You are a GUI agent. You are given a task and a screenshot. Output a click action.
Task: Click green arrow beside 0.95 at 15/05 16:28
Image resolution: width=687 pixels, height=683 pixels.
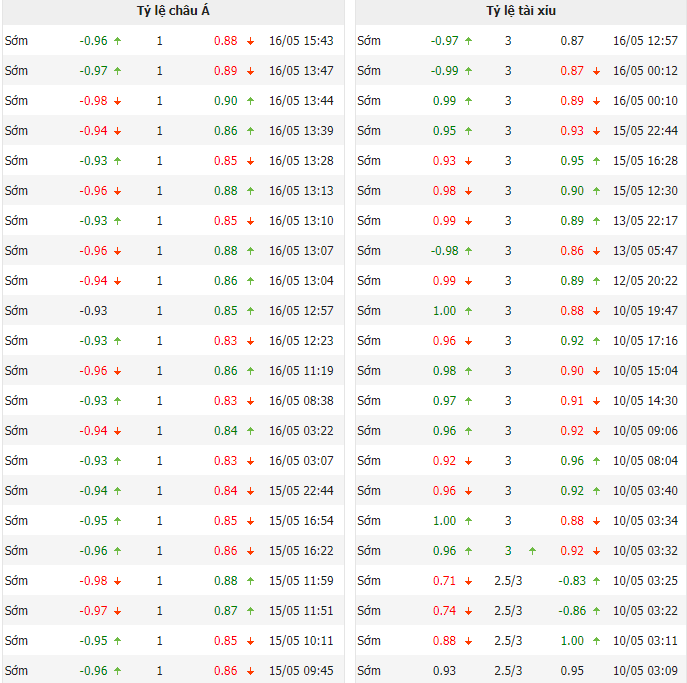596,161
